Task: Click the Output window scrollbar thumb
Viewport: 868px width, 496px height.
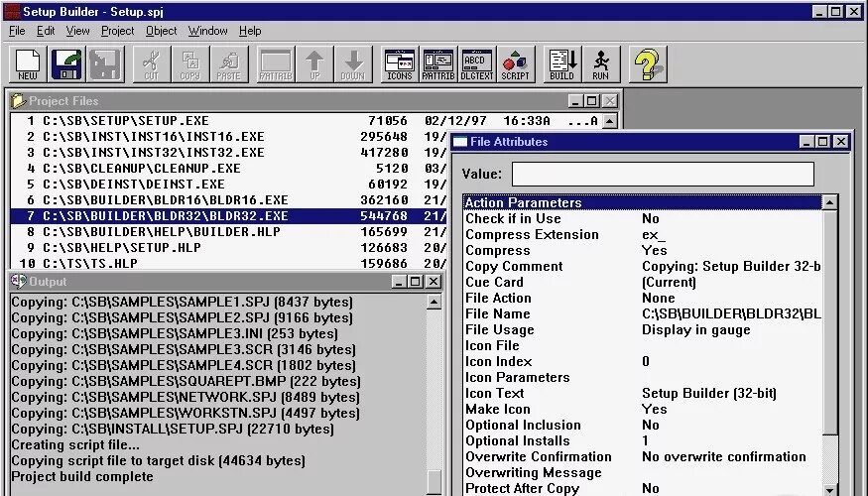Action: [x=434, y=481]
